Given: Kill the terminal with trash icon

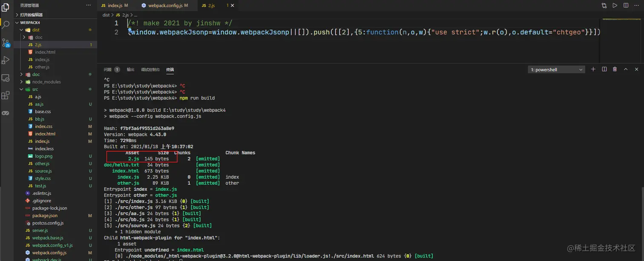Looking at the screenshot, I should click(615, 69).
